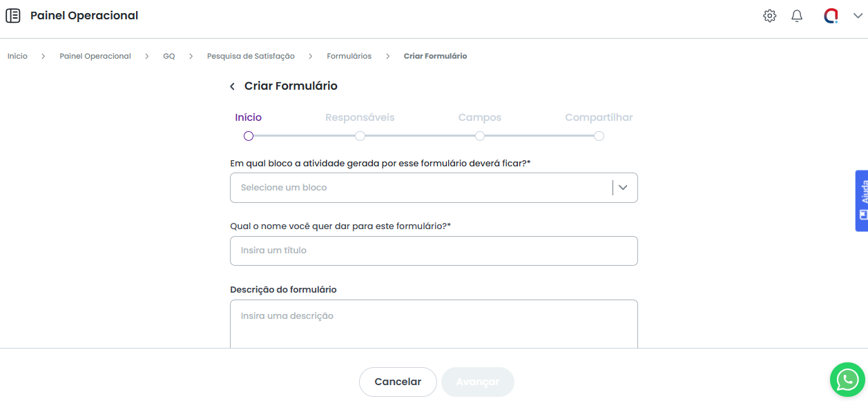Select the Responsáveis step circle
The image size is (868, 401).
point(360,136)
